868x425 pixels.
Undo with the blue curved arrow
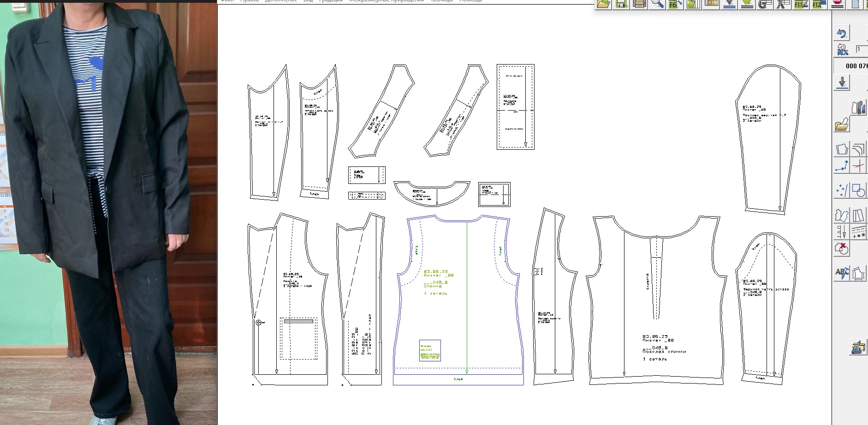(x=842, y=34)
